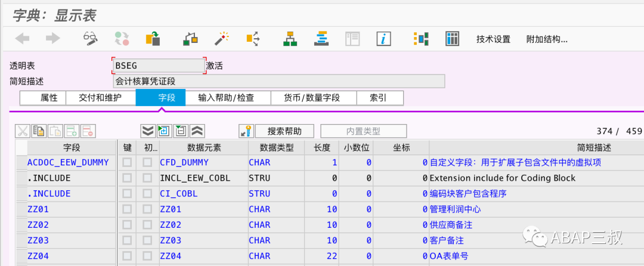Toggle initial values checkbox for ACDOC_EEW_DUMMY
This screenshot has height=266, width=644.
[147, 163]
